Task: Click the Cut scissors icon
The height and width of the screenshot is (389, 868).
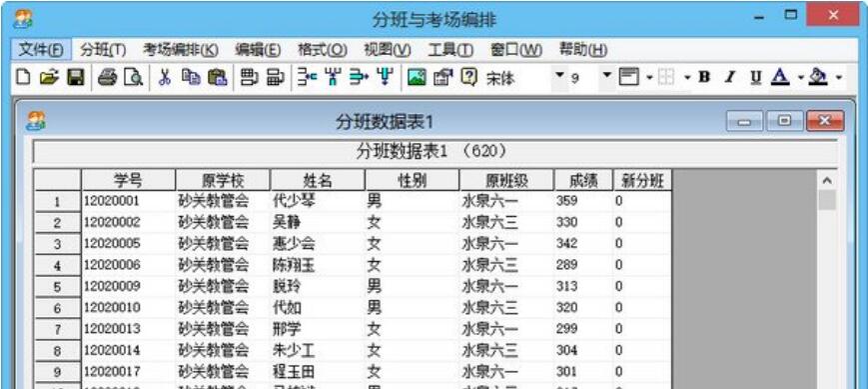Action: click(x=164, y=78)
